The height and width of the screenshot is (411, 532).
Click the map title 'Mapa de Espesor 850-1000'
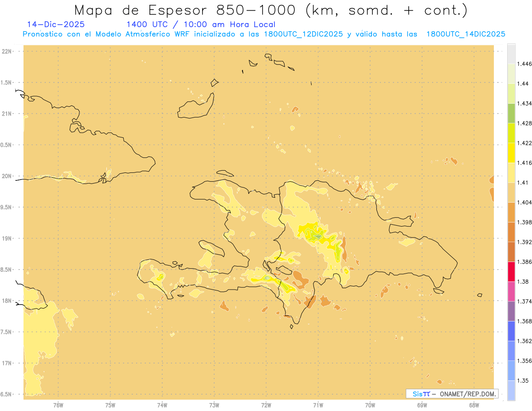pos(186,10)
